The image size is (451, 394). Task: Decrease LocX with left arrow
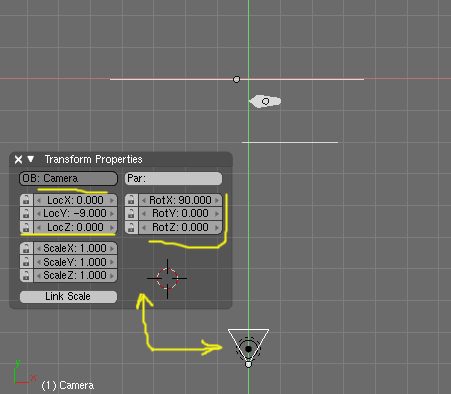point(39,200)
